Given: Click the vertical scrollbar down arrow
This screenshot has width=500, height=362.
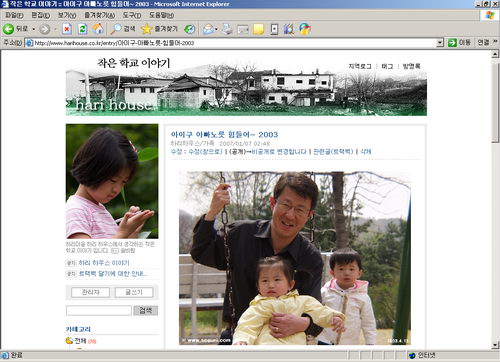Looking at the screenshot, I should pos(495,345).
